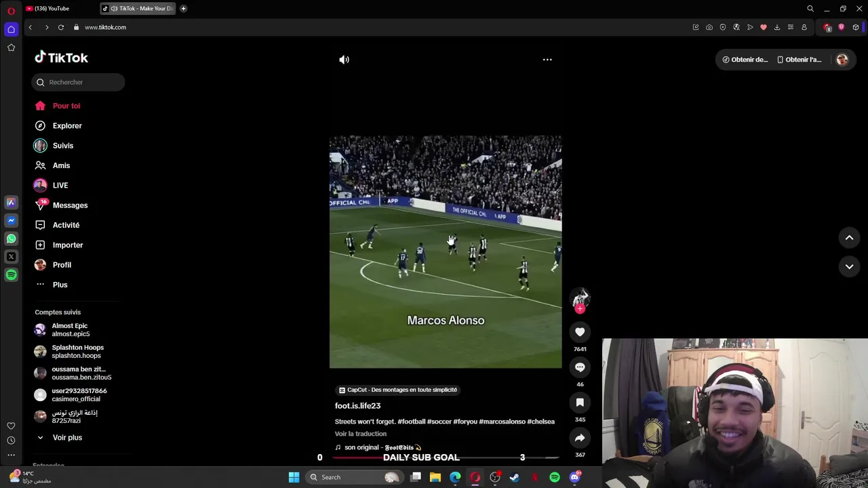Share the video via arrow icon

[x=580, y=438]
